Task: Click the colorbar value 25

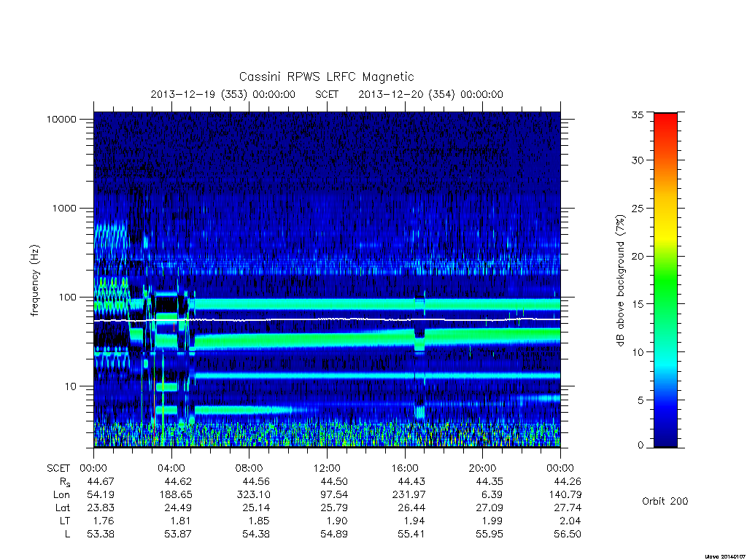Action: (x=638, y=209)
